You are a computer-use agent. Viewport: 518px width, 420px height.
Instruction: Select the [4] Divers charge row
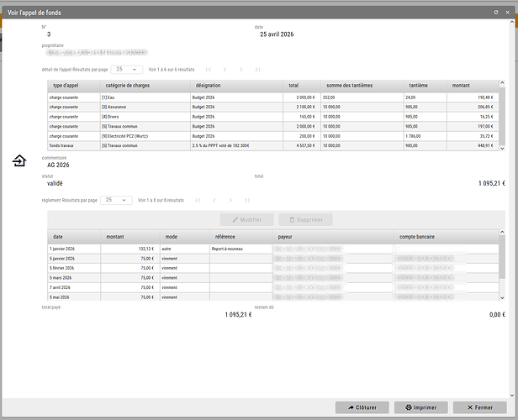click(x=273, y=117)
